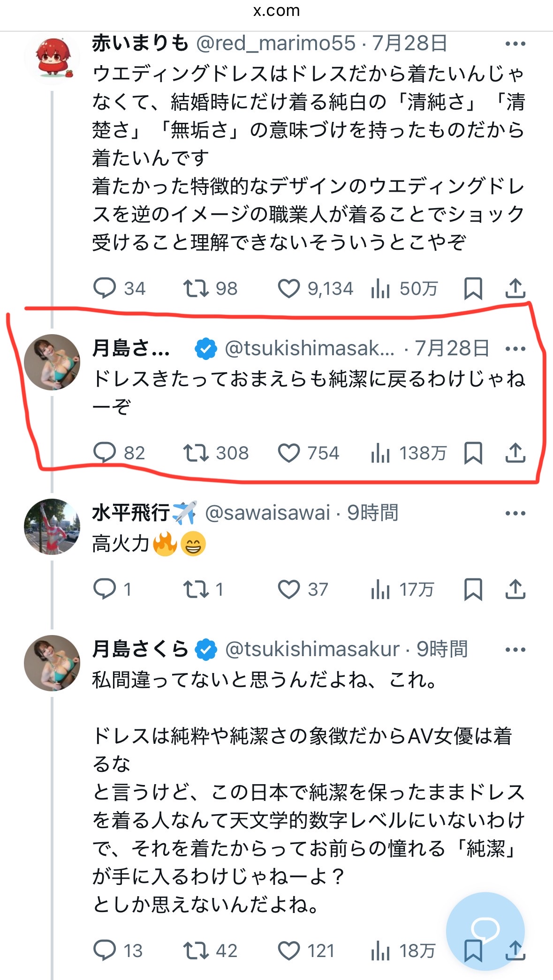Share the 水平飛行 post
The width and height of the screenshot is (553, 980).
pos(515,589)
